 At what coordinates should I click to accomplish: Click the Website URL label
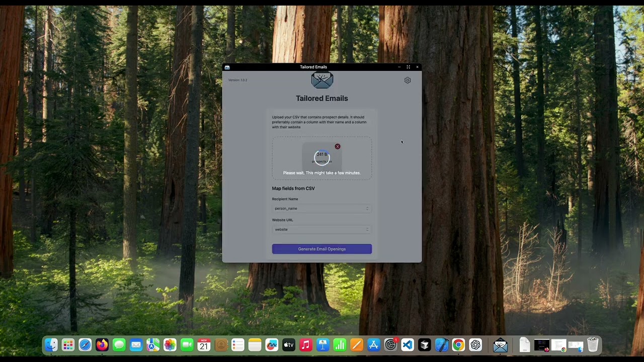(282, 220)
